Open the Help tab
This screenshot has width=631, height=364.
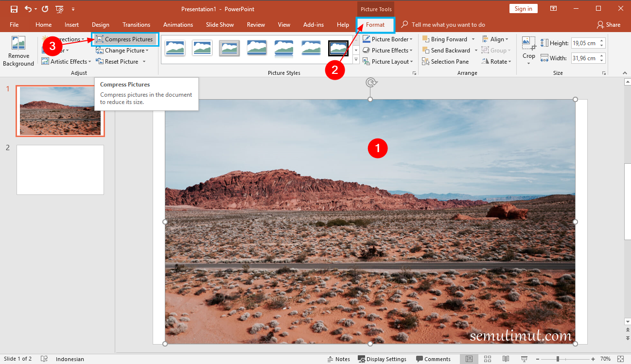tap(343, 25)
